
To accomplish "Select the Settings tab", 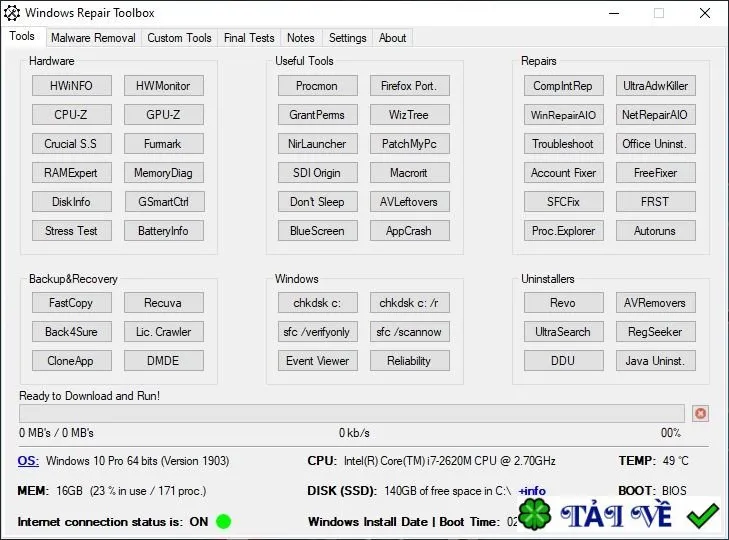I will [x=347, y=38].
